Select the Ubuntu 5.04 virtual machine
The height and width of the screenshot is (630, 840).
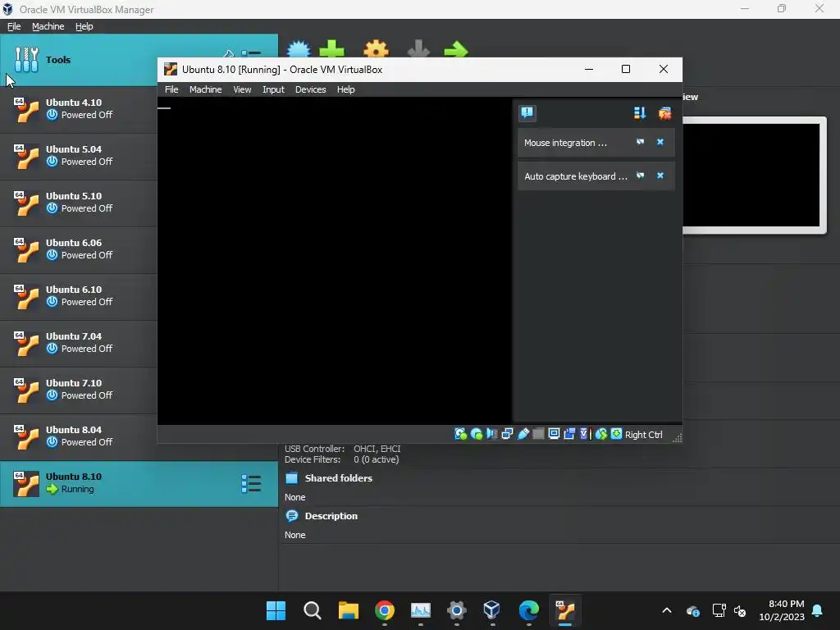tap(79, 155)
